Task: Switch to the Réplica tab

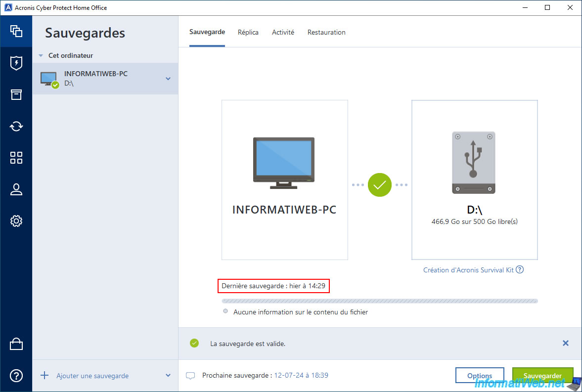Action: click(248, 32)
